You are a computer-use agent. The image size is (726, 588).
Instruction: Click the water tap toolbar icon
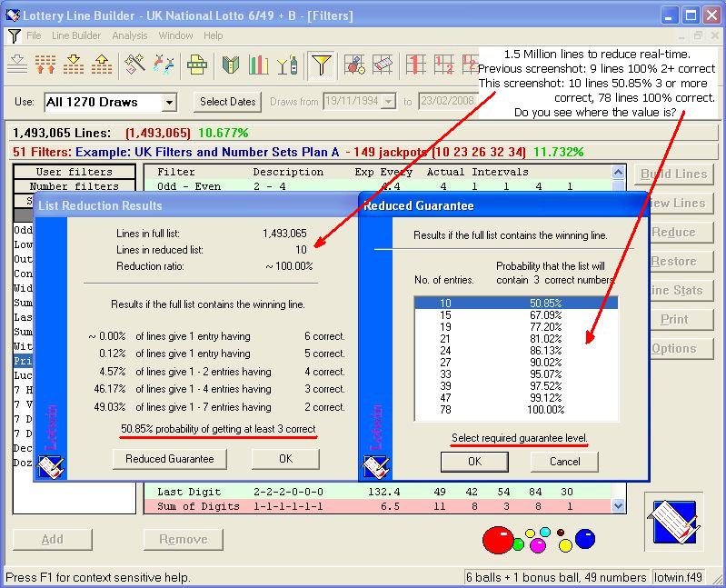(x=164, y=65)
